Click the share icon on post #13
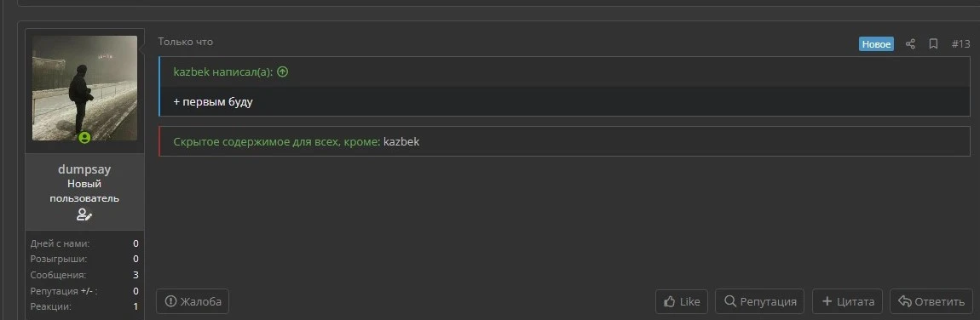This screenshot has width=980, height=320. pos(911,43)
